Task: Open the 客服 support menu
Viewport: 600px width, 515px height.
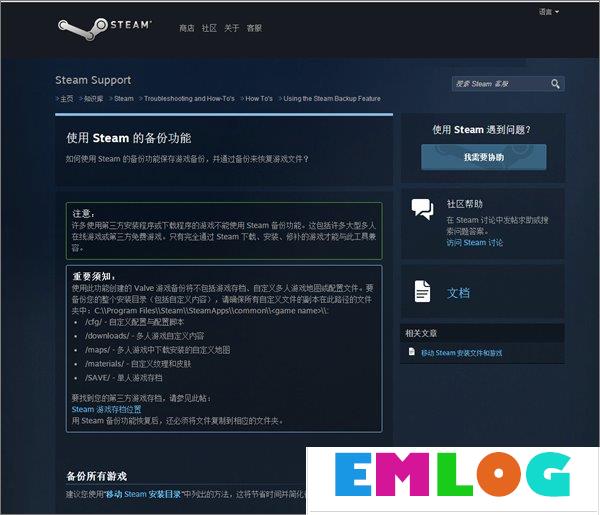Action: pyautogui.click(x=254, y=28)
